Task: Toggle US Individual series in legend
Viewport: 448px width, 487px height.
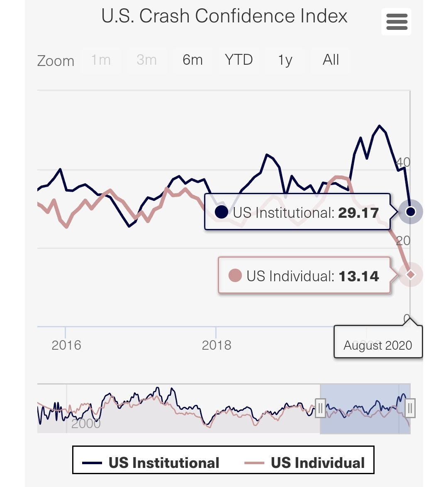Action: pyautogui.click(x=305, y=463)
